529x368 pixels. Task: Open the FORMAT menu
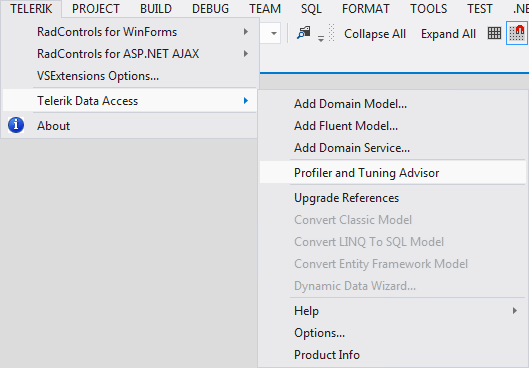pos(366,9)
